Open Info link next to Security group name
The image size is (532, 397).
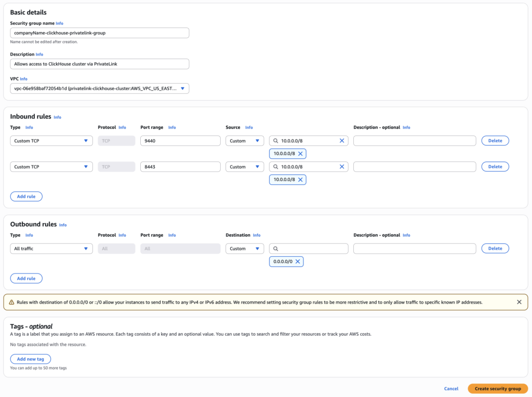pos(59,23)
